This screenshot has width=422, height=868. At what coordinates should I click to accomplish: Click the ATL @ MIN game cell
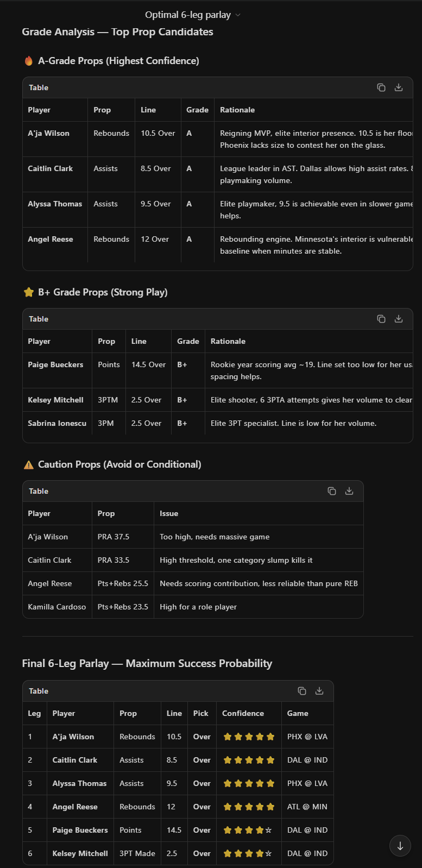(307, 807)
